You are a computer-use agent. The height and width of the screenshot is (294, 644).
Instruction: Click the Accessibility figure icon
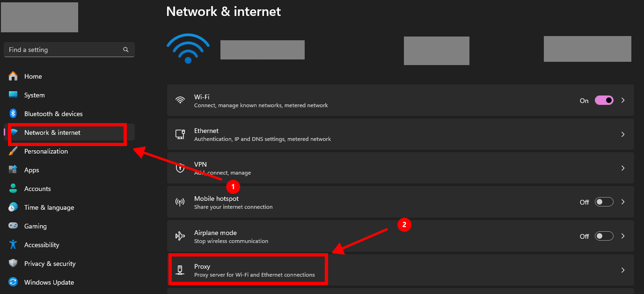pyautogui.click(x=13, y=245)
